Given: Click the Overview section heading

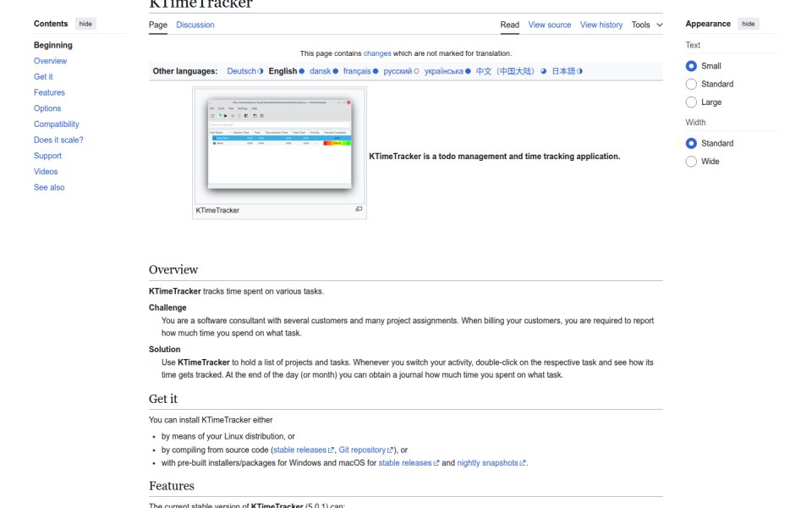Looking at the screenshot, I should (173, 269).
